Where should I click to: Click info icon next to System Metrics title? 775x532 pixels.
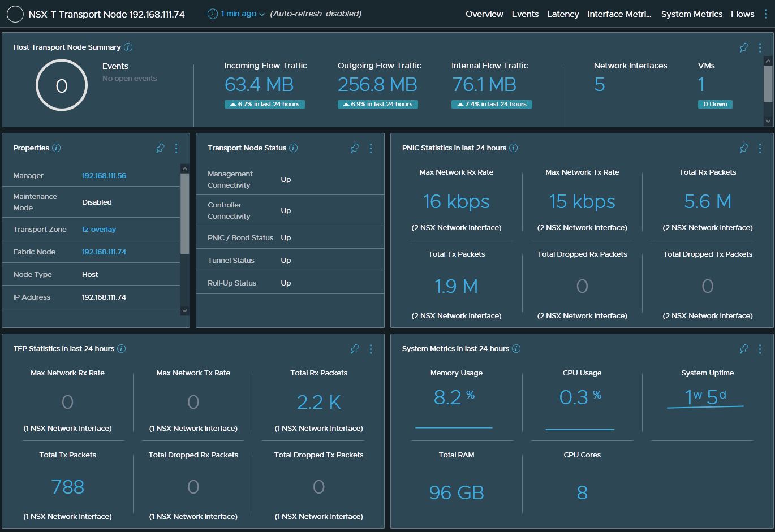tap(516, 349)
